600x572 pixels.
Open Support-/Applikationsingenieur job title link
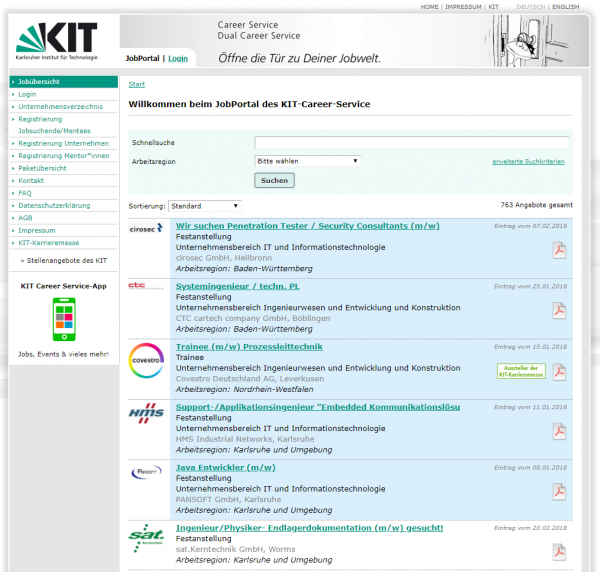coord(318,407)
